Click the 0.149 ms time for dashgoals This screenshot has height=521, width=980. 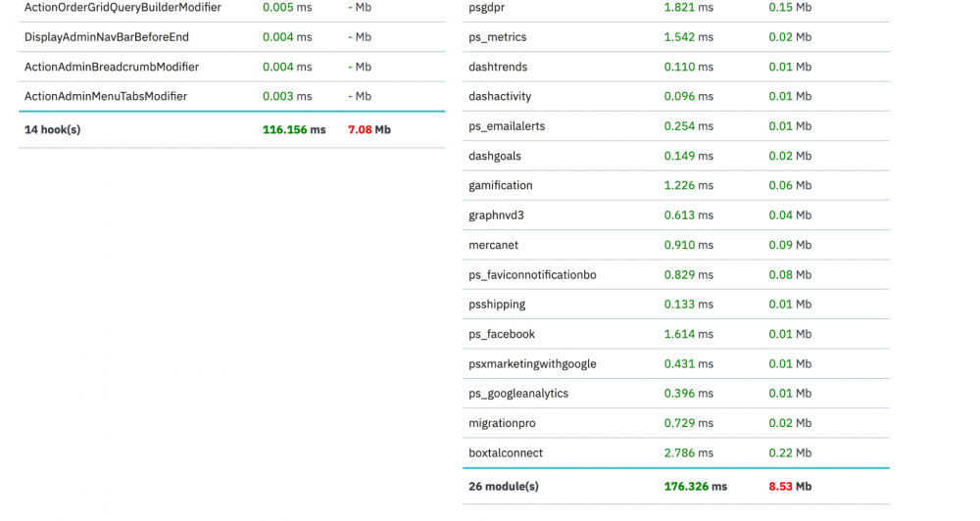[689, 156]
